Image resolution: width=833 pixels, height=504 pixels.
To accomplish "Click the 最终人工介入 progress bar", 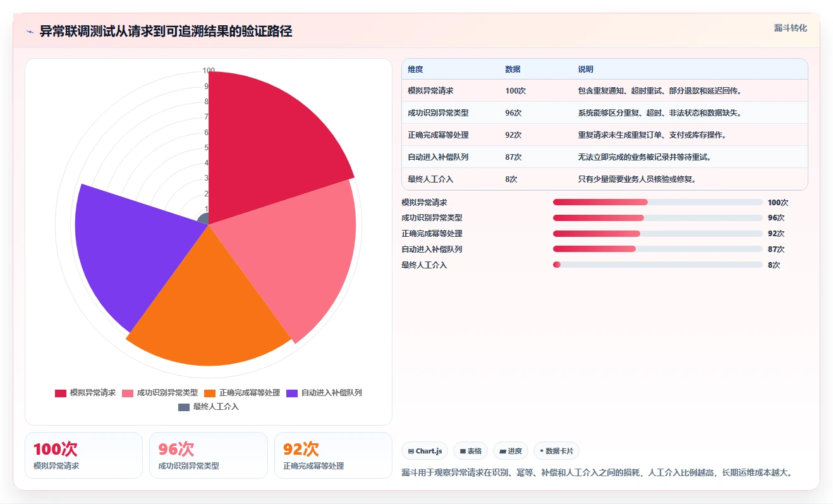I will [x=657, y=265].
